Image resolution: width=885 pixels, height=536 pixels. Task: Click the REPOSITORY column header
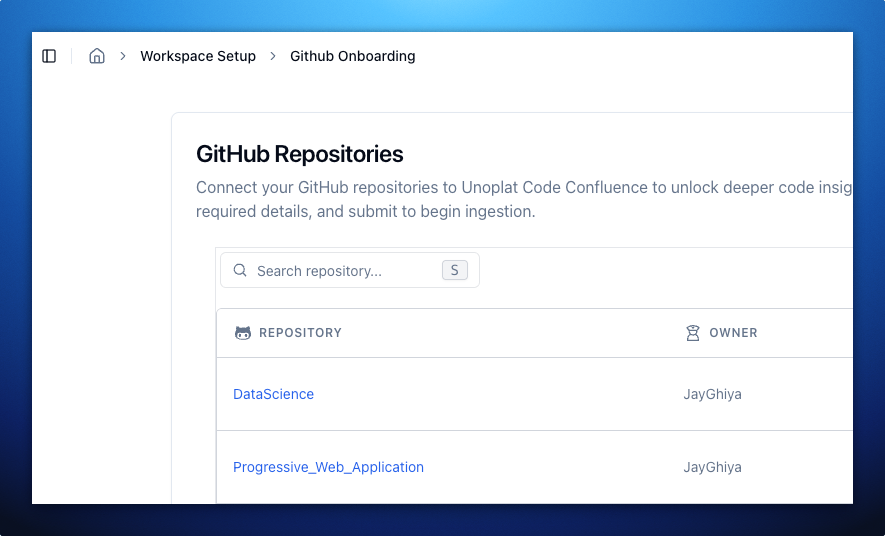(x=300, y=333)
